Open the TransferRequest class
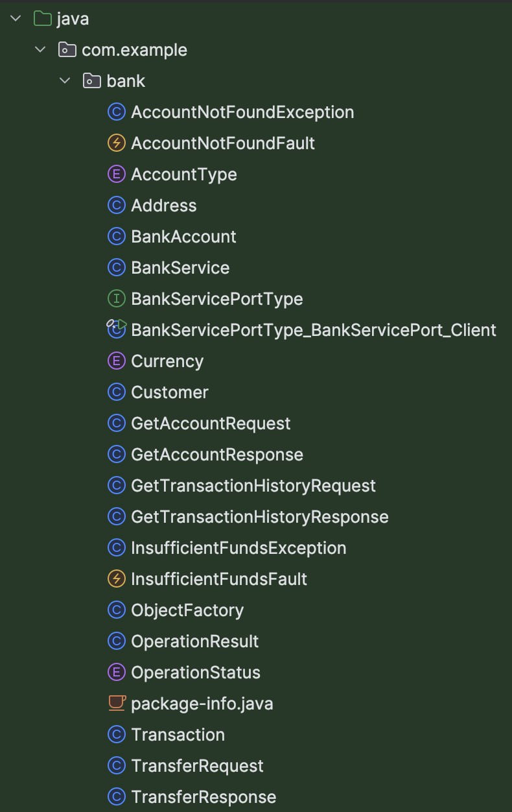512x812 pixels. 197,766
